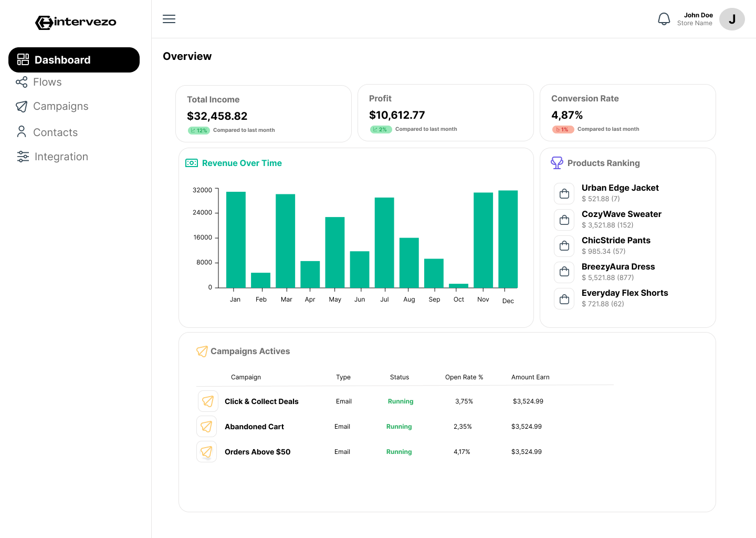Click the Store Name text
756x538 pixels.
[x=695, y=23]
